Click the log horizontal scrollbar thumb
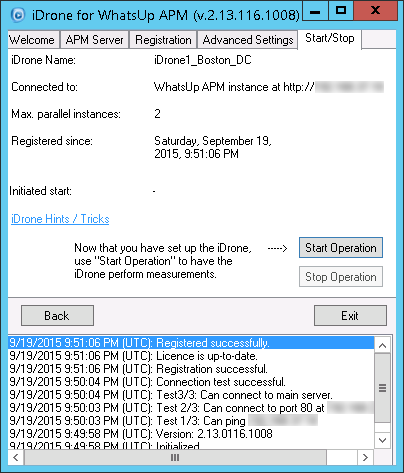This screenshot has height=473, width=404. click(175, 457)
